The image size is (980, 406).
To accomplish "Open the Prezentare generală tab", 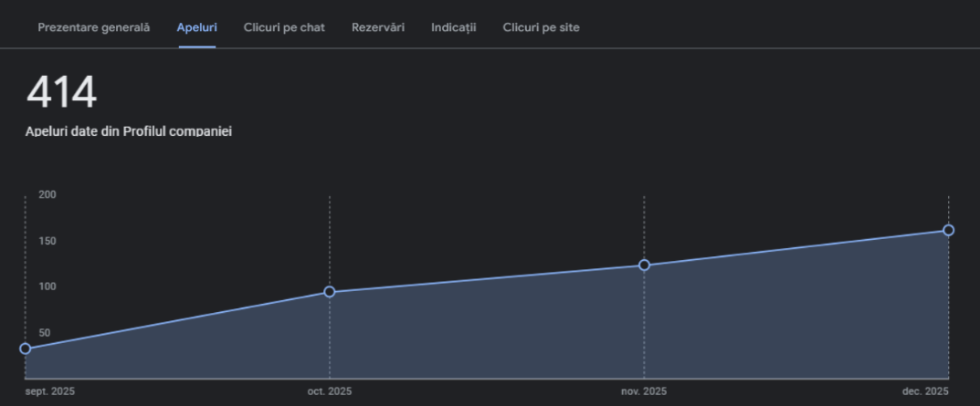I will pyautogui.click(x=93, y=27).
